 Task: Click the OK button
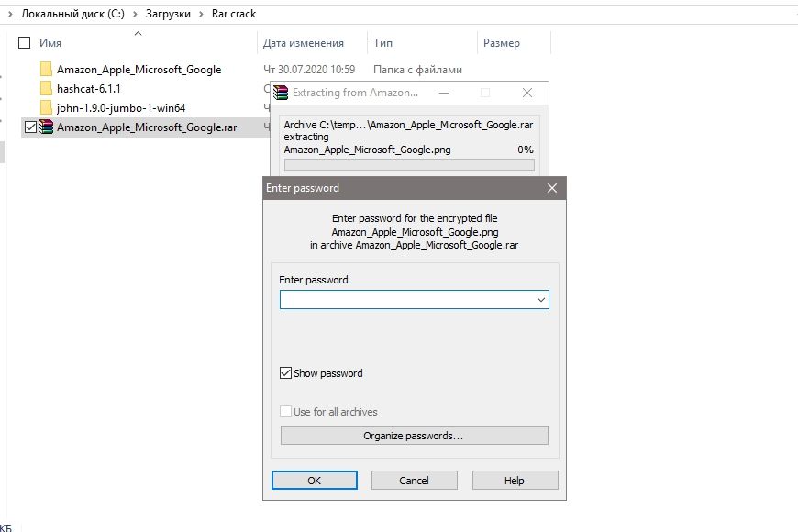coord(315,480)
